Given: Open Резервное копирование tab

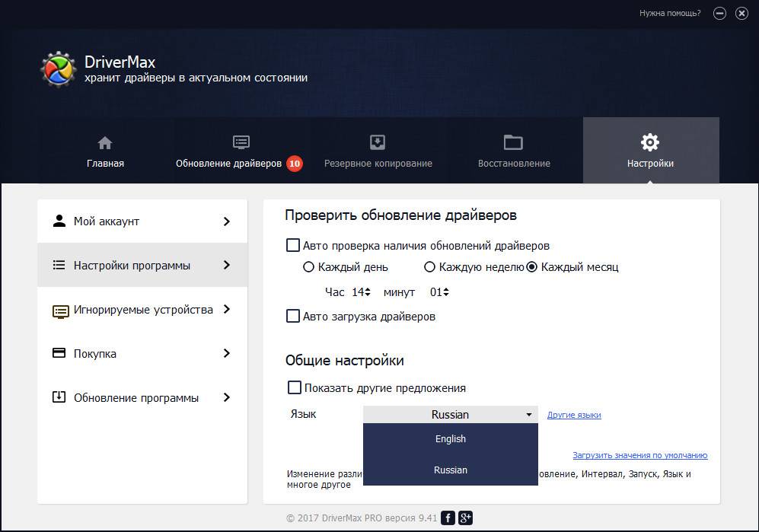Looking at the screenshot, I should pyautogui.click(x=378, y=151).
